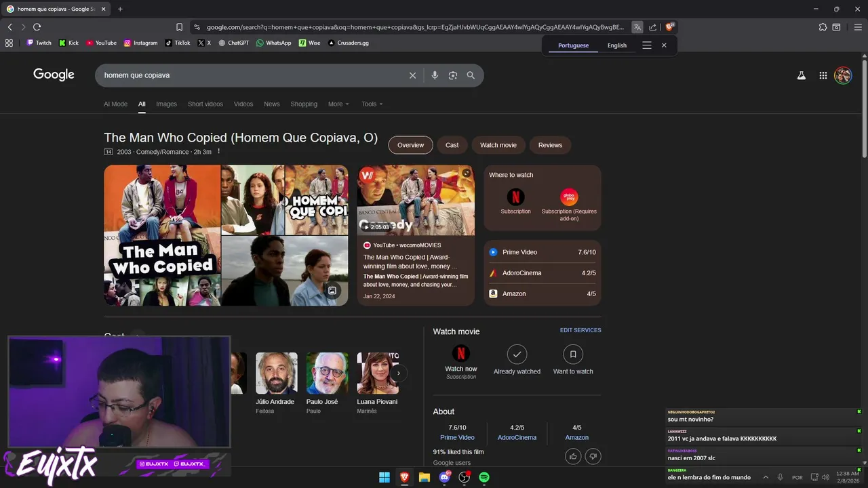Screen dimensions: 868x488
Task: Click EDIT SERVICES link
Action: tap(580, 330)
